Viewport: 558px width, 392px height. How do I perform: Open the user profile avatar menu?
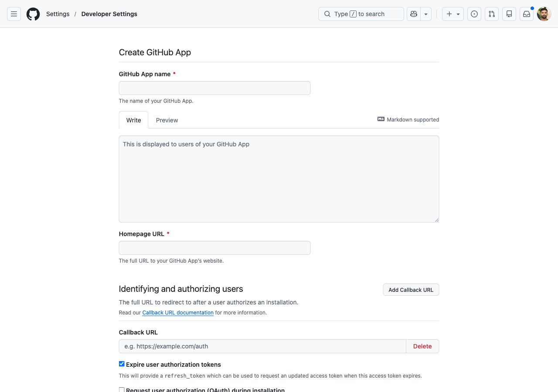click(x=544, y=14)
